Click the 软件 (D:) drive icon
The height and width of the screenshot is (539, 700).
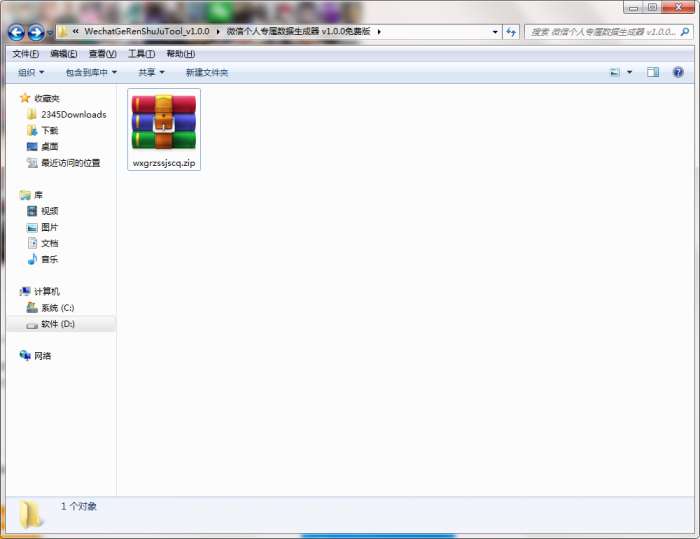[32, 325]
